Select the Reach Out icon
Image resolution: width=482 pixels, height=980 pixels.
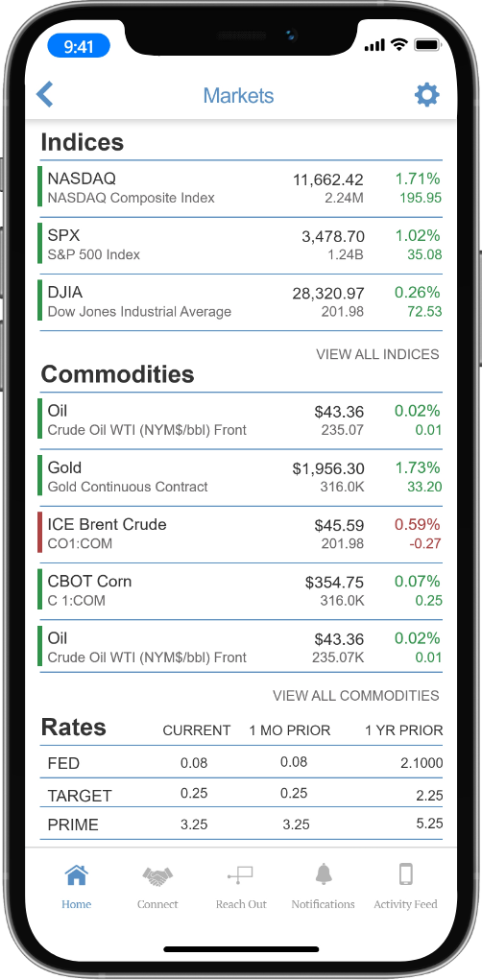[x=241, y=875]
